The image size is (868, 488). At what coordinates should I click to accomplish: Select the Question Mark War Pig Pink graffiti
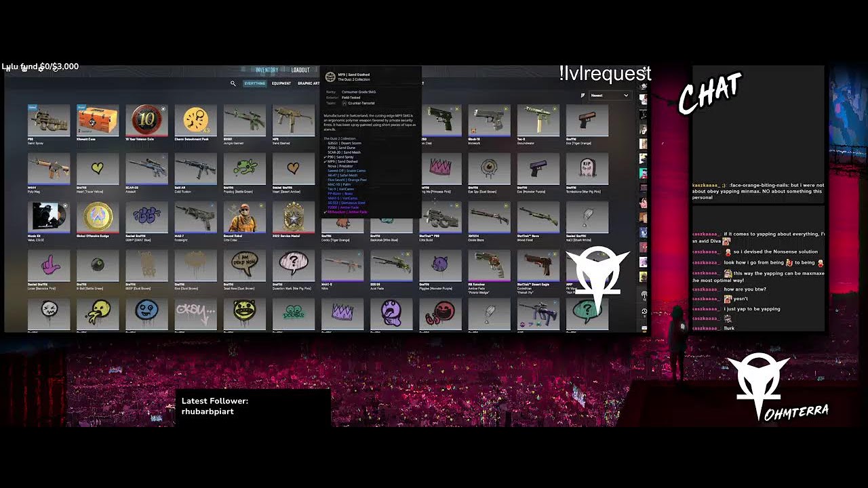tap(294, 266)
